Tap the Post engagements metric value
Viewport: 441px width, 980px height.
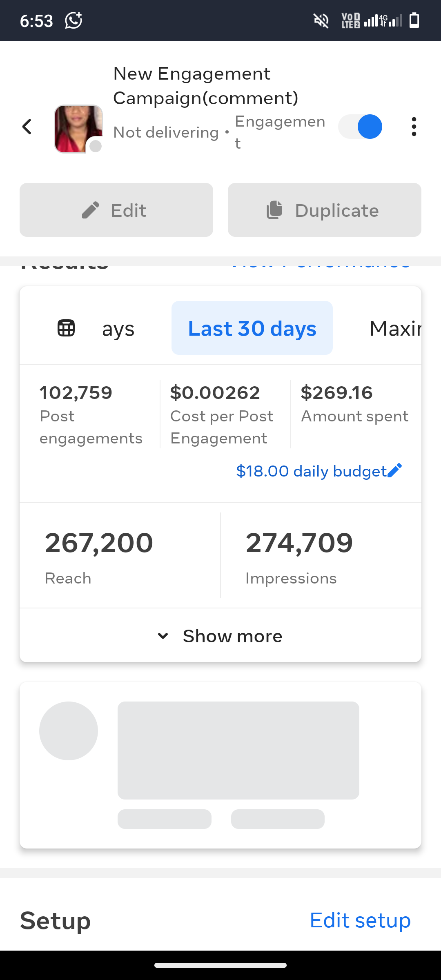coord(76,393)
